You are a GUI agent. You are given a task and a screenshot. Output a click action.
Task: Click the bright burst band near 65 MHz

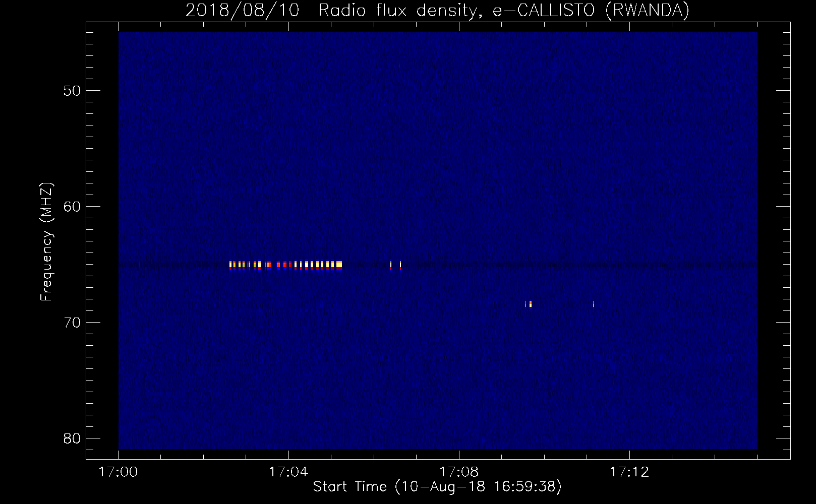click(285, 265)
